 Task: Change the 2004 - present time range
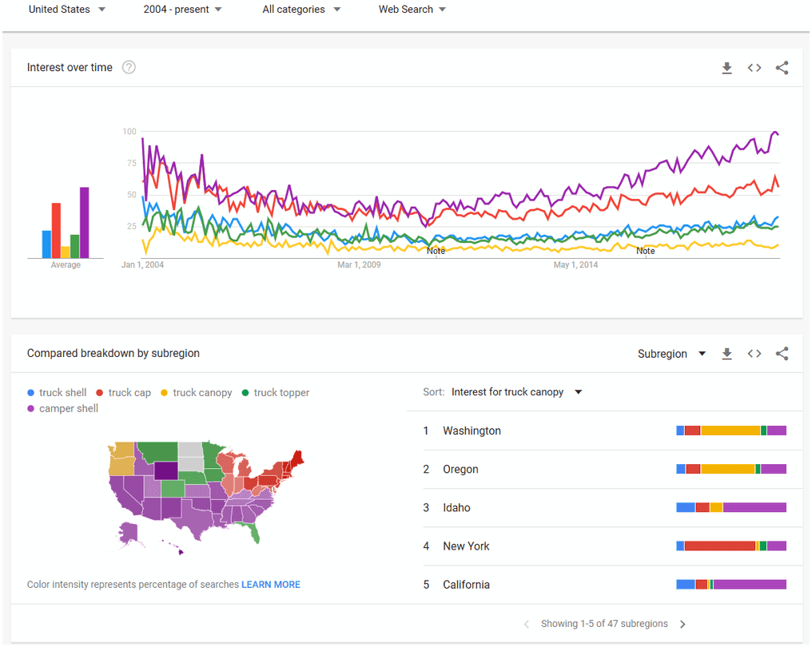coord(183,10)
